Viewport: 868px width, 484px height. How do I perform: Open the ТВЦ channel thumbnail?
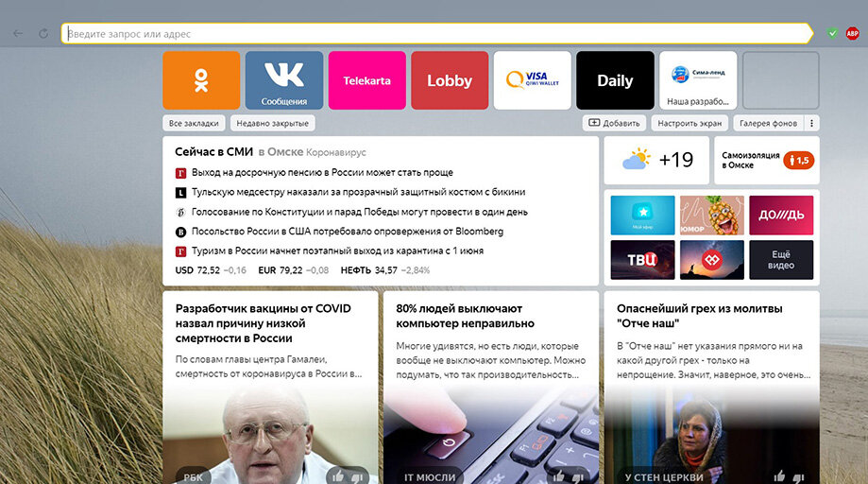coord(642,260)
